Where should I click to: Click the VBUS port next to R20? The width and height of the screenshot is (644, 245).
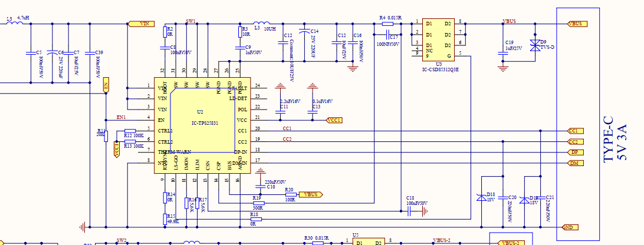point(310,194)
